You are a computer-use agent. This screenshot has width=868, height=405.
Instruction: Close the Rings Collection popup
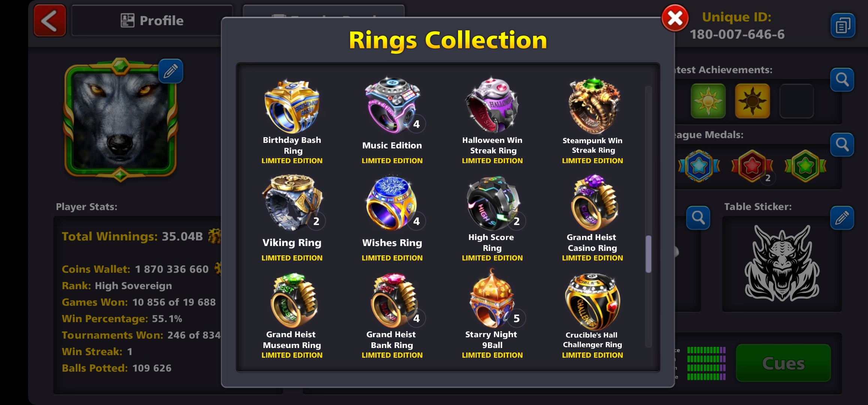pyautogui.click(x=675, y=18)
